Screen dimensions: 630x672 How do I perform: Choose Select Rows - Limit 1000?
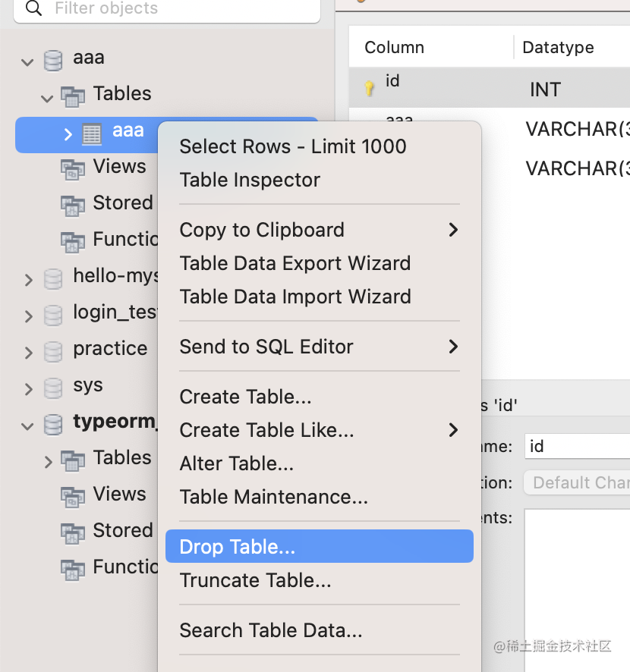(293, 146)
